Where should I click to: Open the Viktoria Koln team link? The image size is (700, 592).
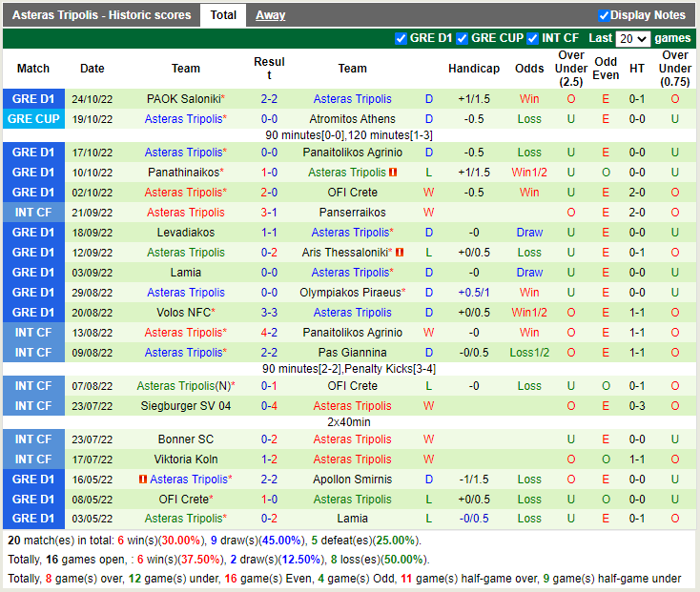[186, 459]
